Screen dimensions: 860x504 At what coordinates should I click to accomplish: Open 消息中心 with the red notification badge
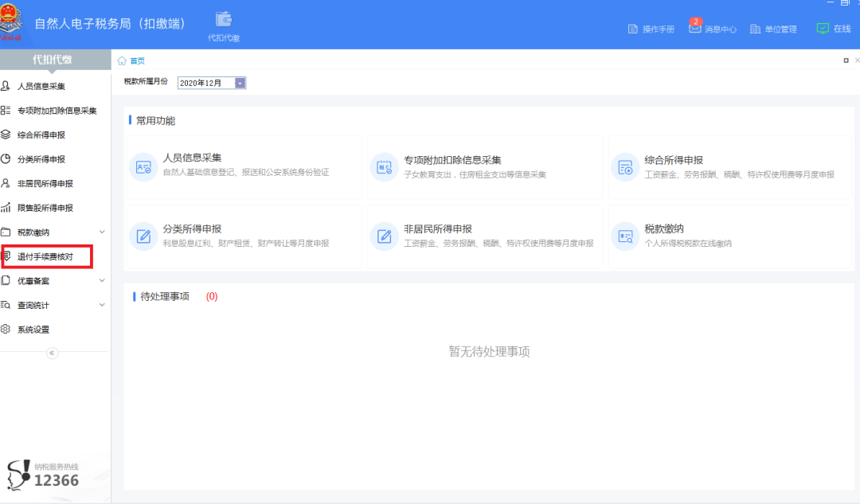713,29
